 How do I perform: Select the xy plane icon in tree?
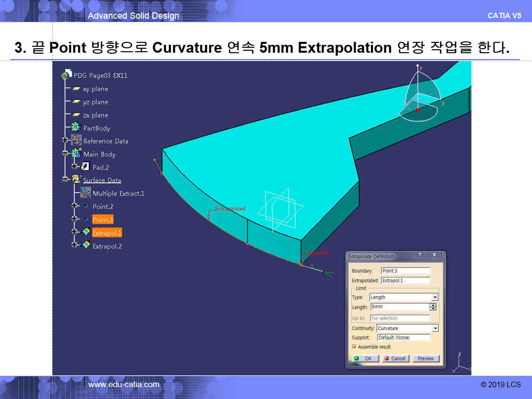coord(76,89)
